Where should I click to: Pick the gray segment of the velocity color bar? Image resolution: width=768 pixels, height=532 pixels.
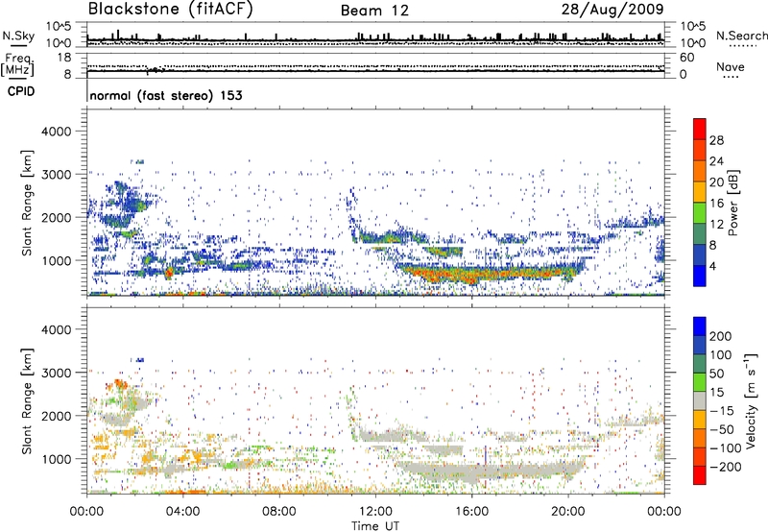(x=700, y=400)
